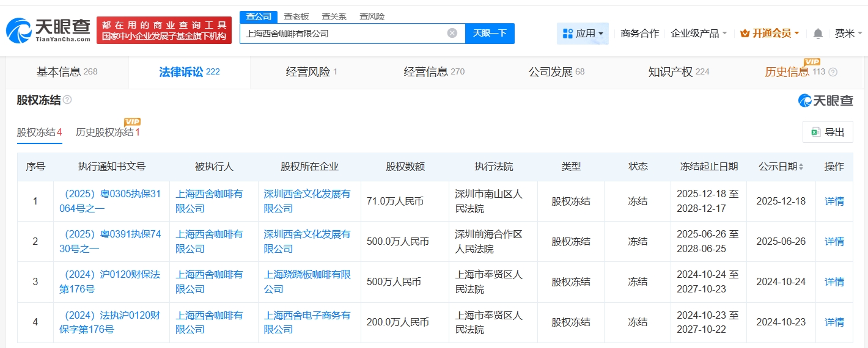Viewport: 868px width, 348px height.
Task: Open the 费米 user menu
Action: pyautogui.click(x=848, y=34)
